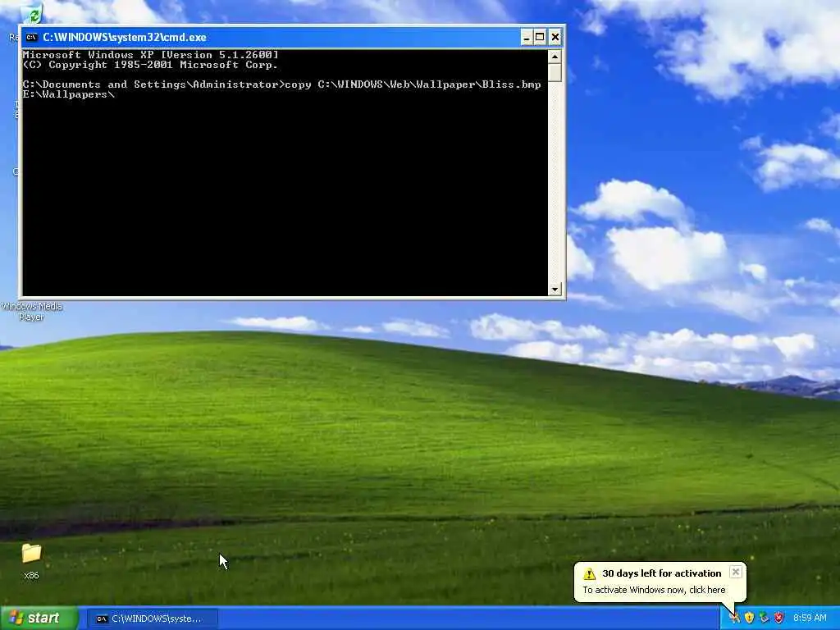840x630 pixels.
Task: Click the network connection tray icon
Action: tap(764, 618)
